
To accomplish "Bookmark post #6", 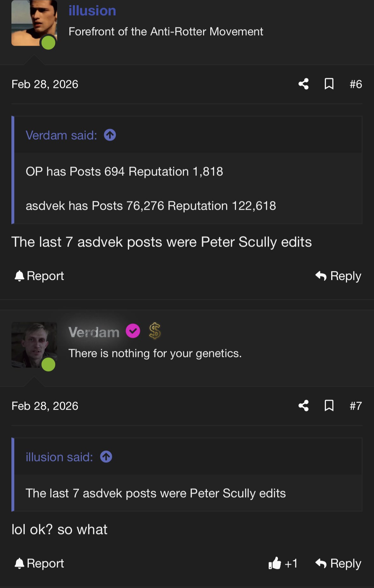I will click(x=329, y=84).
